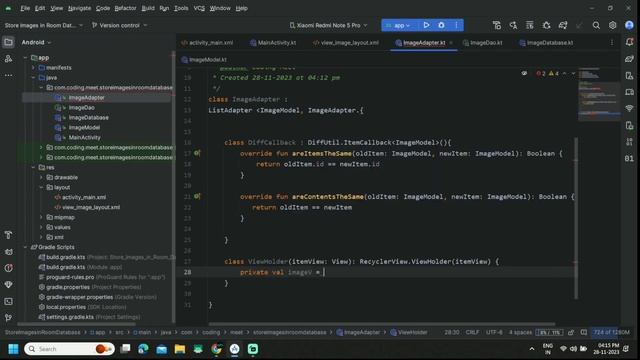Open App Quality Insights gem icon
The height and width of the screenshot is (360, 640).
pos(8,284)
